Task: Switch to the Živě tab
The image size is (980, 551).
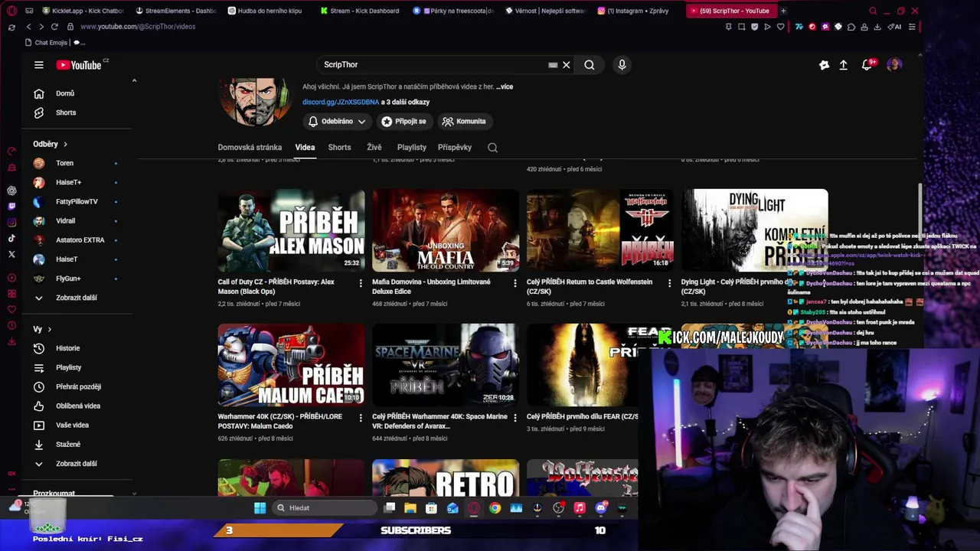Action: pyautogui.click(x=374, y=147)
